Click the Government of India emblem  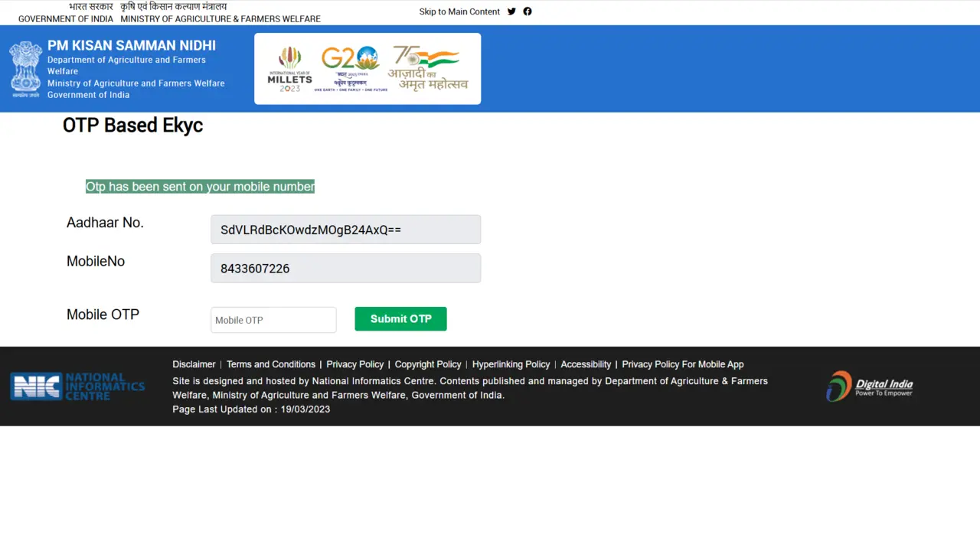pyautogui.click(x=26, y=69)
